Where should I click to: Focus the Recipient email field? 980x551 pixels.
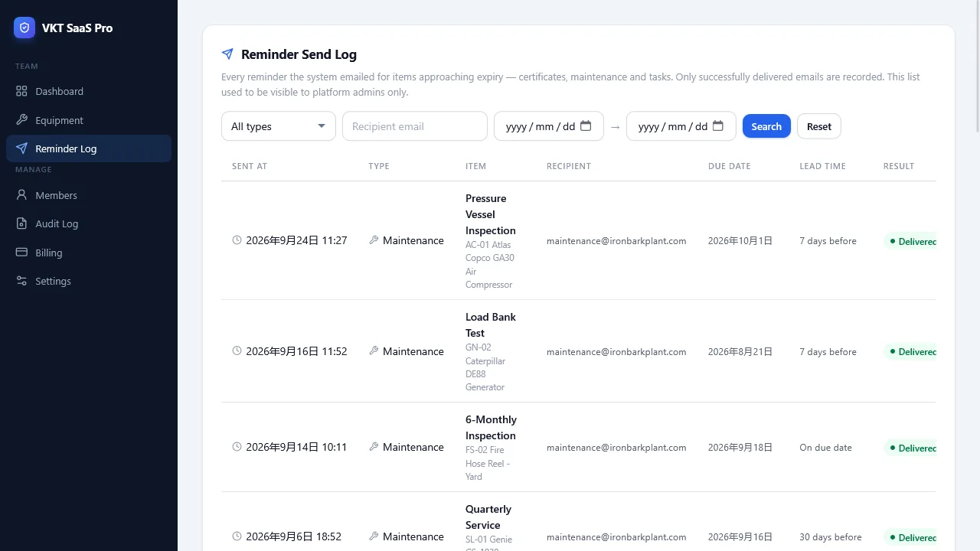click(415, 126)
